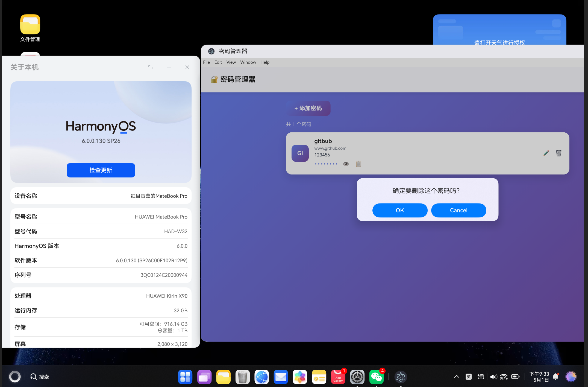
Task: Click 检查更新 in the 关于本机 window
Action: [101, 170]
